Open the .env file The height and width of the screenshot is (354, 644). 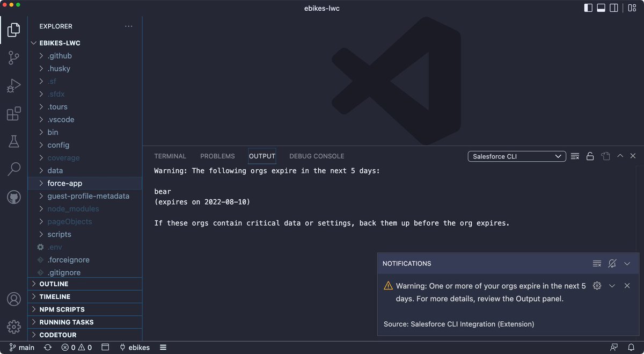(85, 247)
